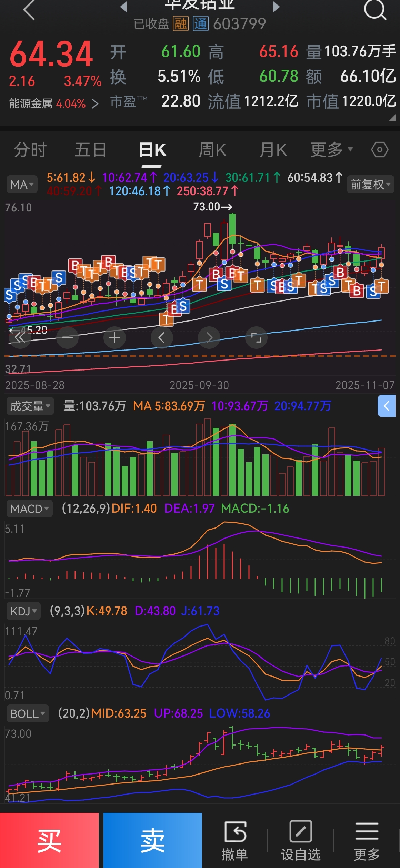Tap the BOLL UP:68.25 value
Image resolution: width=400 pixels, height=868 pixels.
pyautogui.click(x=178, y=714)
